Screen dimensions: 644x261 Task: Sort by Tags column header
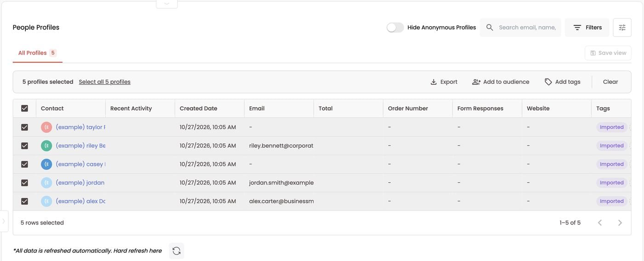[x=603, y=109]
